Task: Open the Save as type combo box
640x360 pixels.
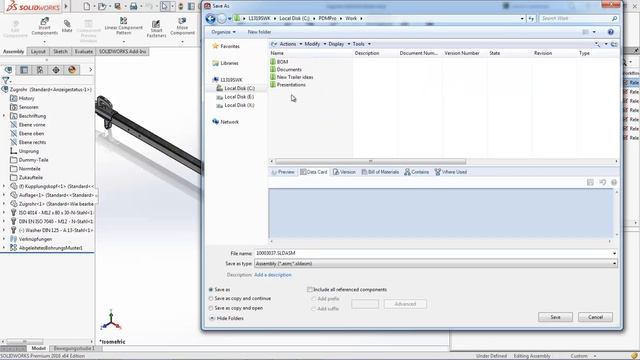Action: click(x=436, y=264)
